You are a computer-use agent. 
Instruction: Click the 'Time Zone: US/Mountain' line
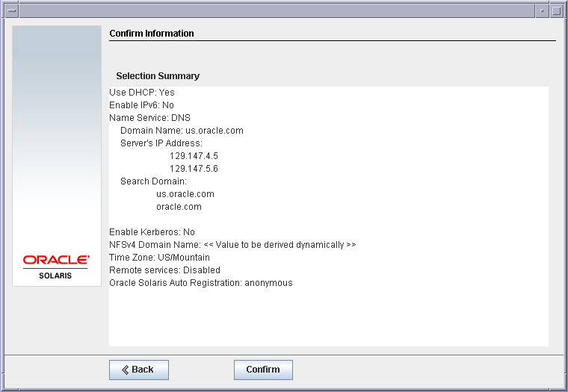(x=159, y=258)
